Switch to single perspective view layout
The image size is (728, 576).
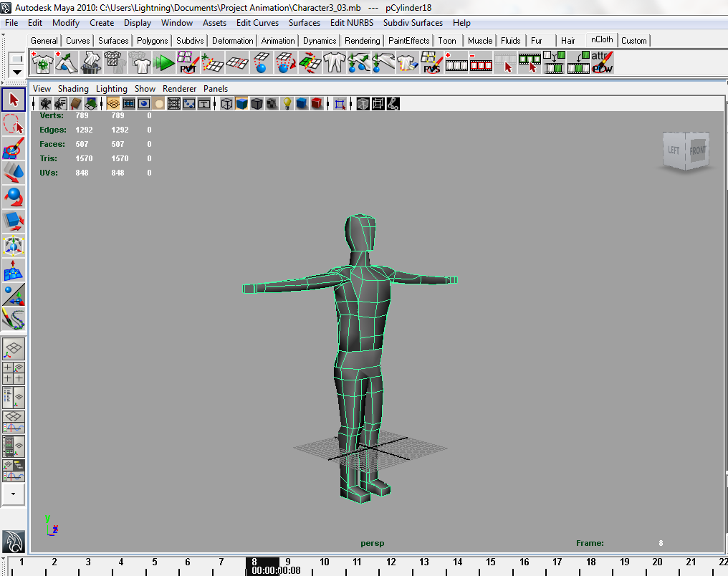(x=13, y=349)
